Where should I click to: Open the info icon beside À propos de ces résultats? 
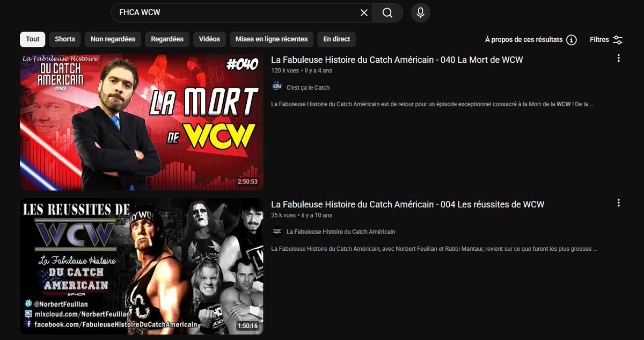click(x=572, y=40)
